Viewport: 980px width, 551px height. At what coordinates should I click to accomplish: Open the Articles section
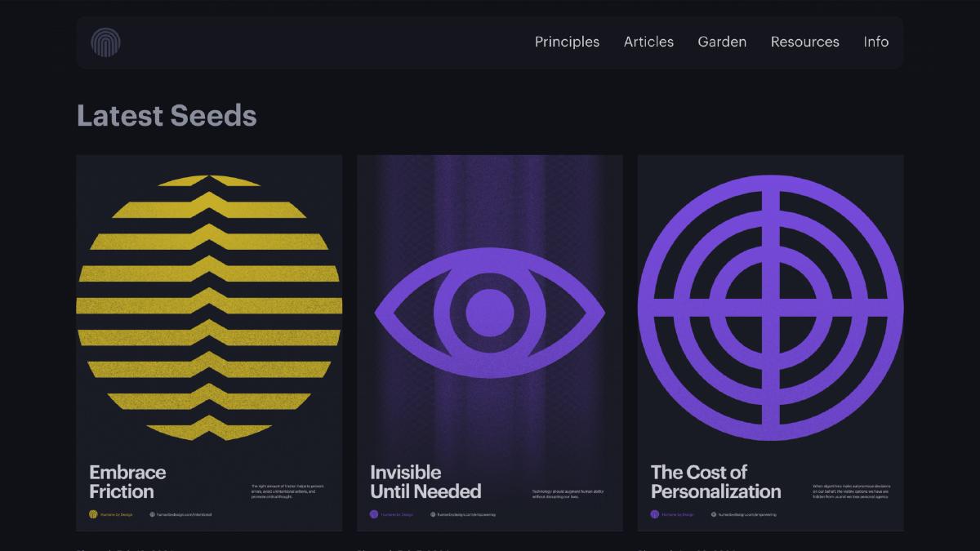648,42
